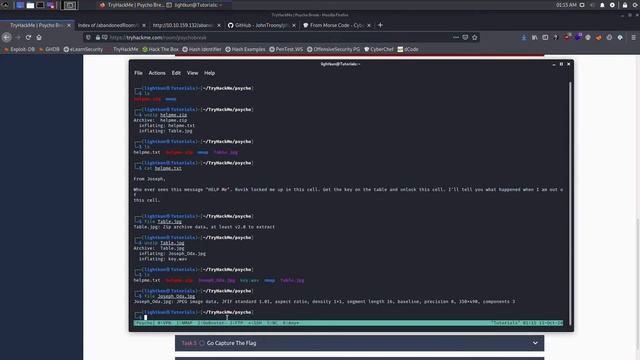640x360 pixels.
Task: Save page to Pocket icon
Action: (x=465, y=37)
